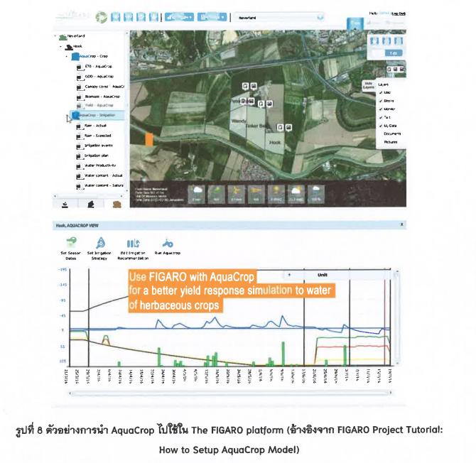Image resolution: width=476 pixels, height=463 pixels.
Task: Click the highlighted blue tab in top-right header
Action: [355, 23]
